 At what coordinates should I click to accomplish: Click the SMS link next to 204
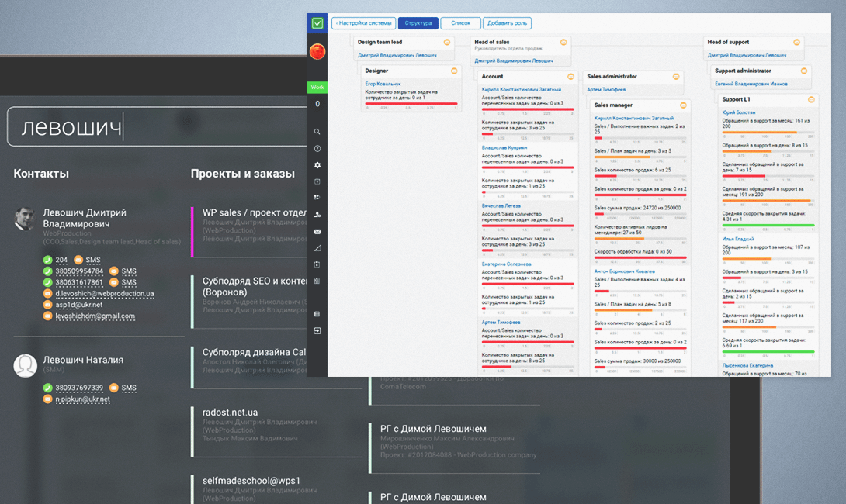93,260
